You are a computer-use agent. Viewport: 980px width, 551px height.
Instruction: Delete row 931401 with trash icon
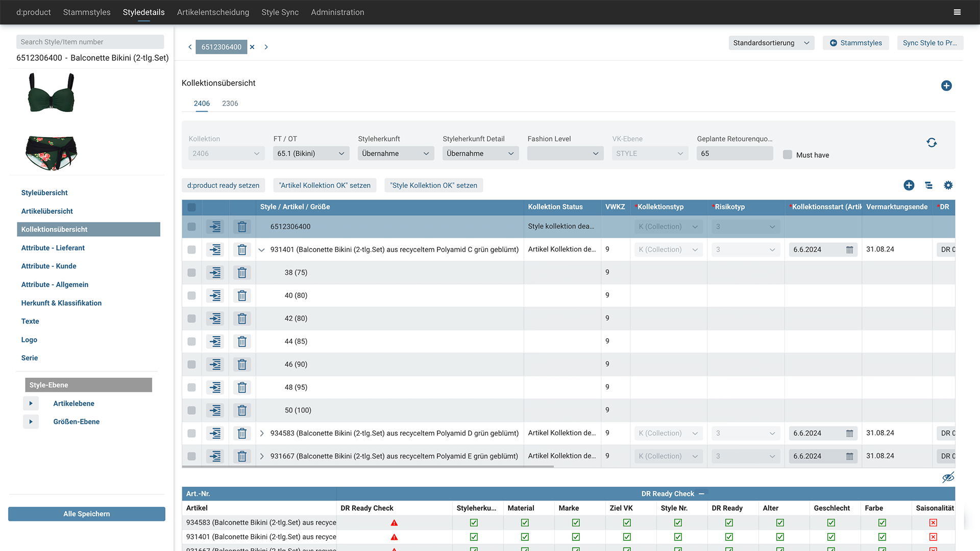tap(242, 249)
